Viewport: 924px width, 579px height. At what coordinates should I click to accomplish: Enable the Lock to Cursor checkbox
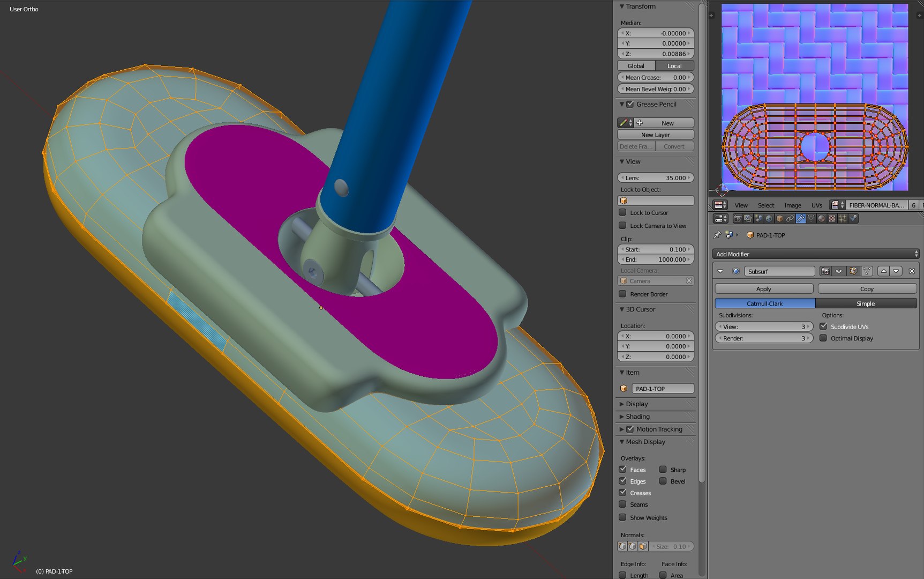click(x=622, y=212)
